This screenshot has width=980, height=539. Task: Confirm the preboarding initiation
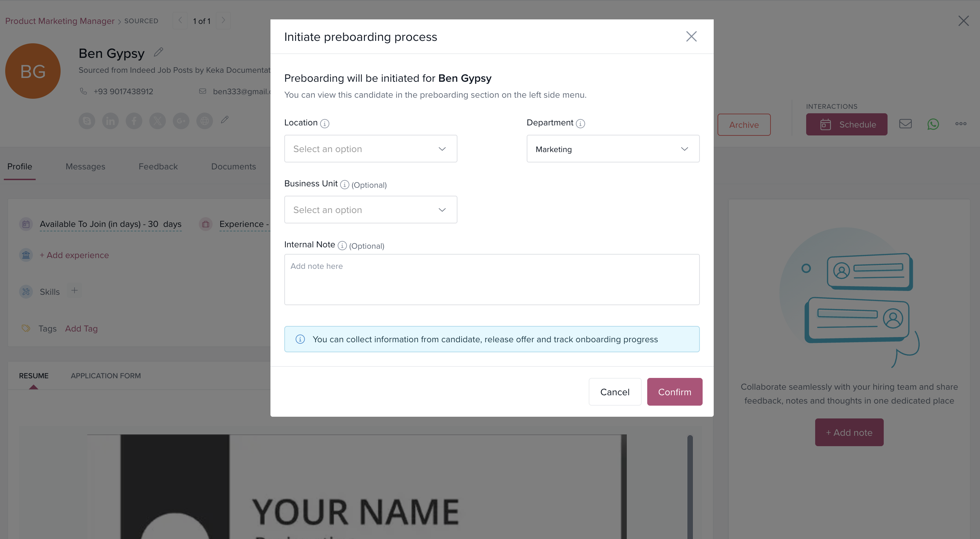click(674, 392)
